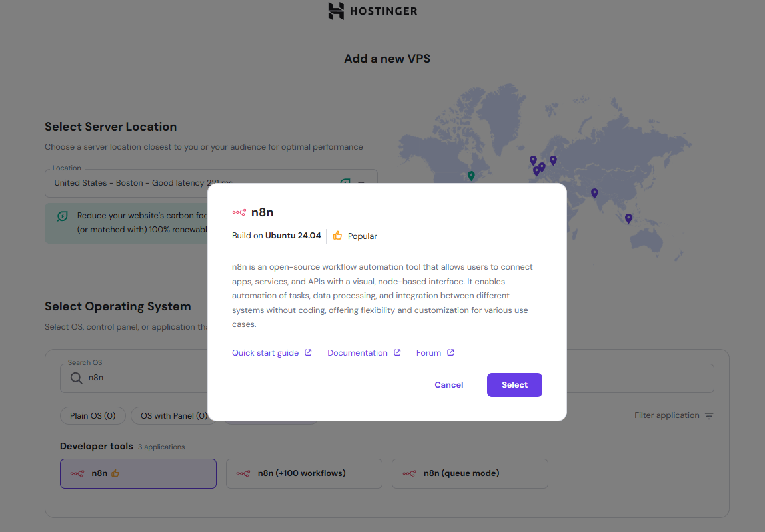
Task: Click the magnifier icon in Search OS
Action: point(76,378)
